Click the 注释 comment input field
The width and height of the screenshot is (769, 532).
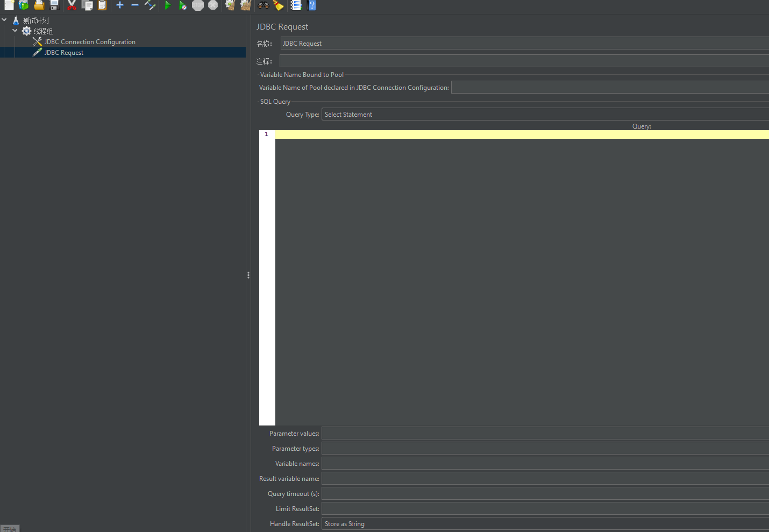(524, 61)
